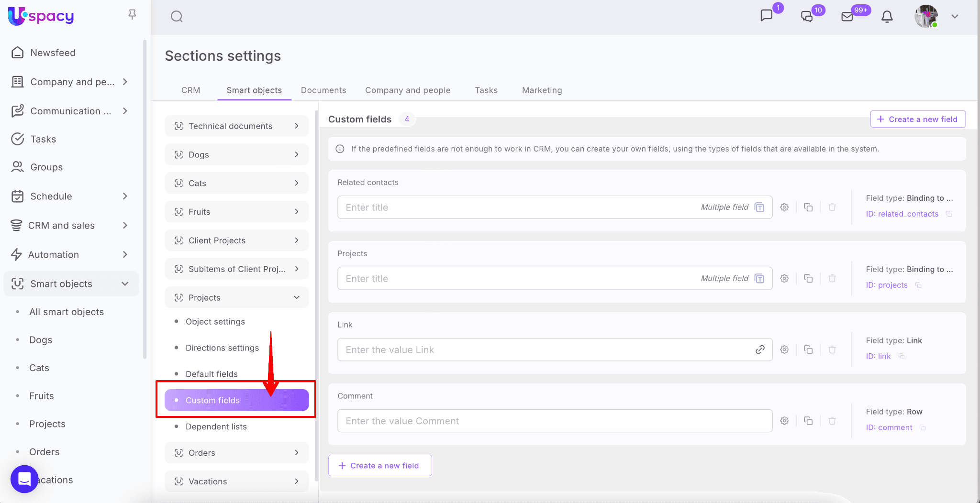Switch to the CRM tab

tap(190, 90)
